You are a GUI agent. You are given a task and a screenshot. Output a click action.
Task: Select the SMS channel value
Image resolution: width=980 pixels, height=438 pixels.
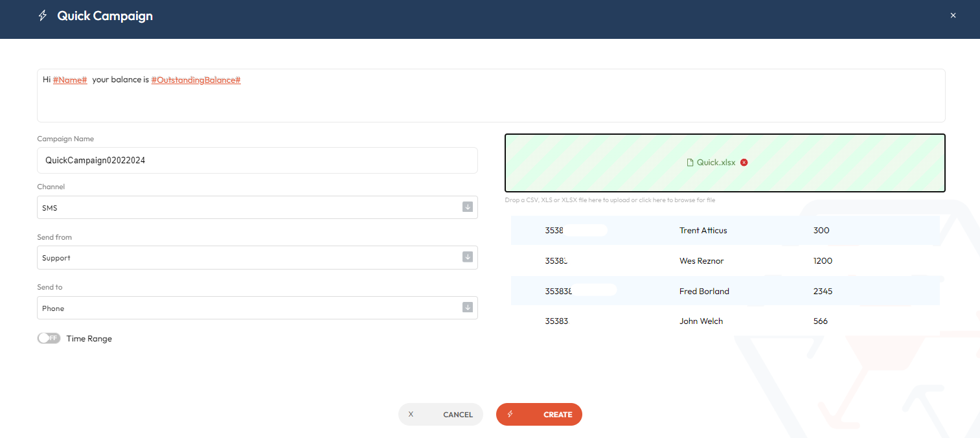pos(50,208)
